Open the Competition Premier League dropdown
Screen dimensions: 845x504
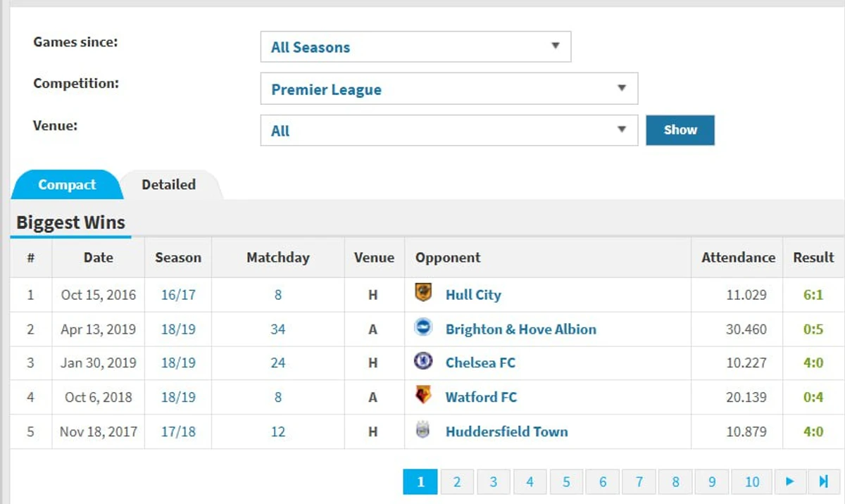tap(449, 89)
